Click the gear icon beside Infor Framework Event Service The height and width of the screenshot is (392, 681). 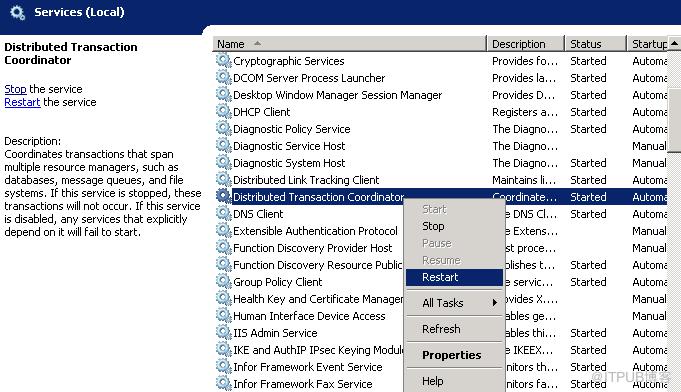point(223,366)
